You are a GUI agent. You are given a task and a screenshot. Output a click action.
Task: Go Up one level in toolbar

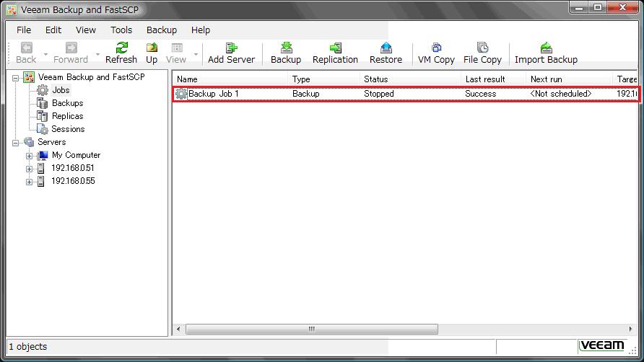(x=152, y=48)
